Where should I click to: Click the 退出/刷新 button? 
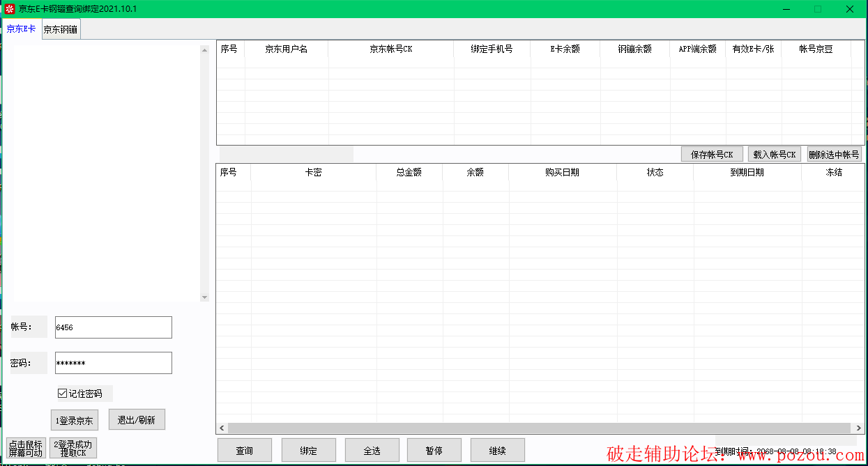[x=137, y=420]
